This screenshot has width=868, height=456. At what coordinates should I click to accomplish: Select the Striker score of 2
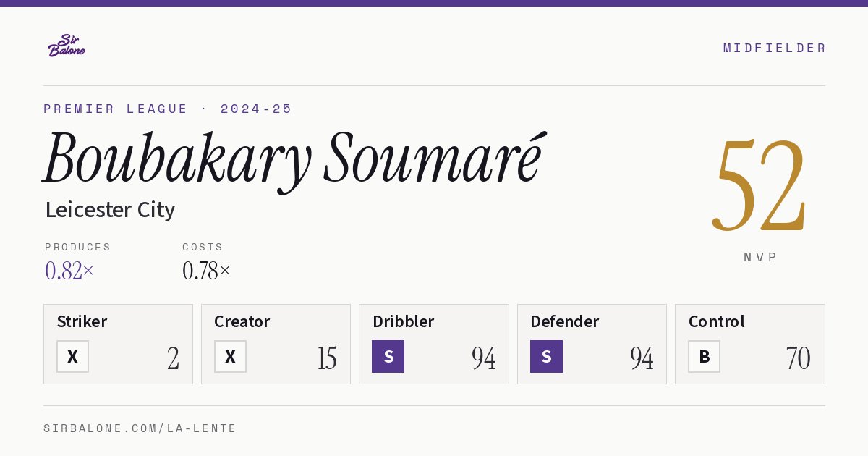[x=174, y=358]
